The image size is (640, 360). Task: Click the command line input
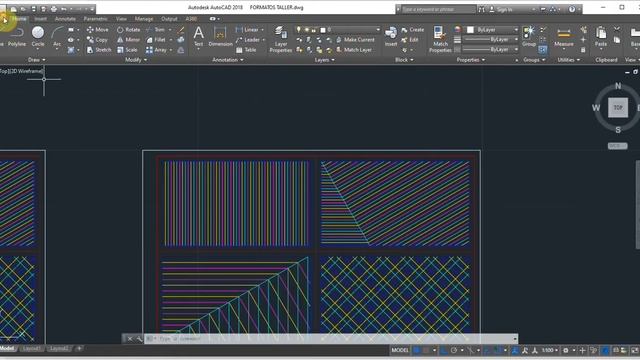[331, 339]
